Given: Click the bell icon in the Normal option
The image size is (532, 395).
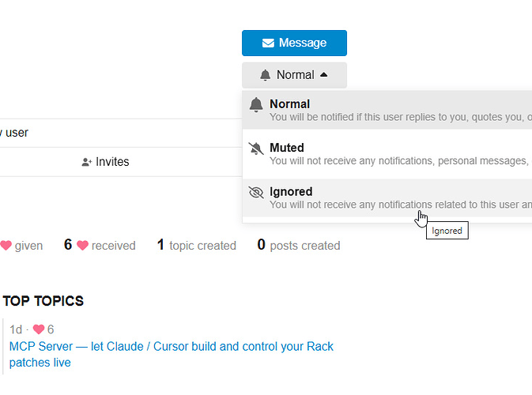Looking at the screenshot, I should 255,104.
